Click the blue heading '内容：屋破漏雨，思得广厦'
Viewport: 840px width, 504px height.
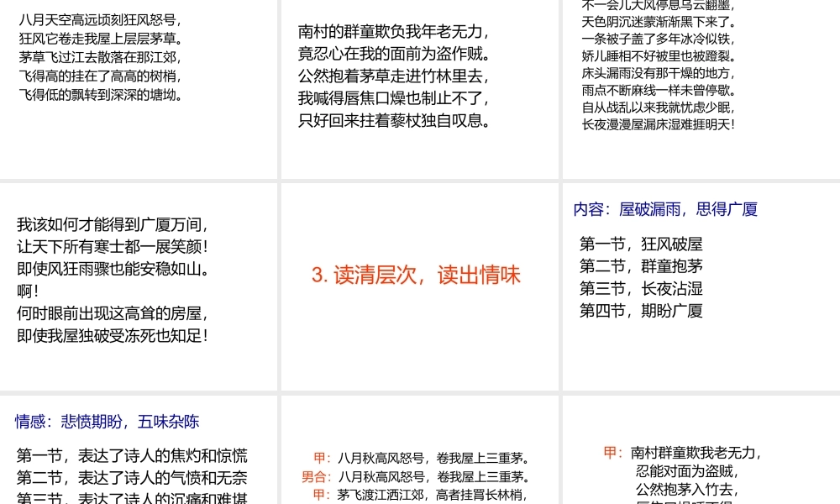tap(665, 209)
